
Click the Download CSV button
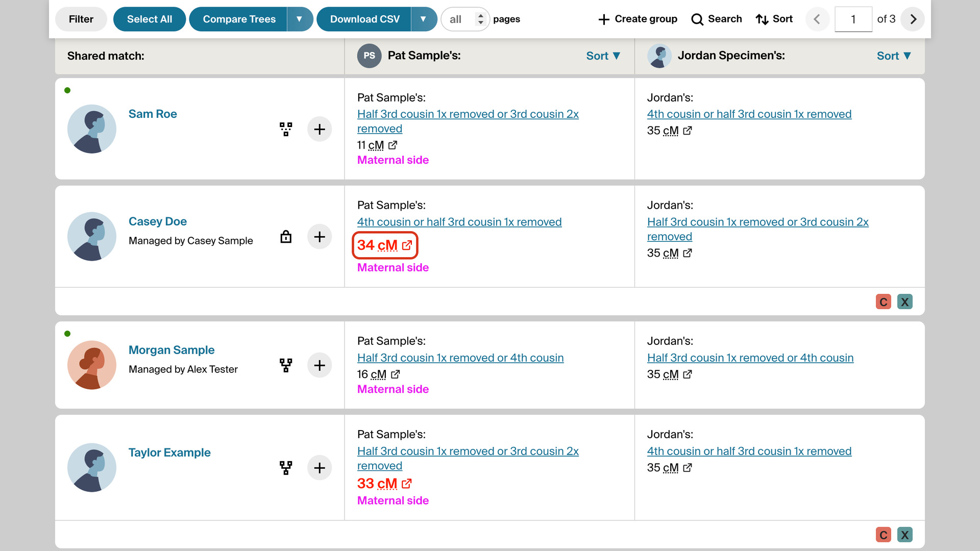click(x=364, y=19)
